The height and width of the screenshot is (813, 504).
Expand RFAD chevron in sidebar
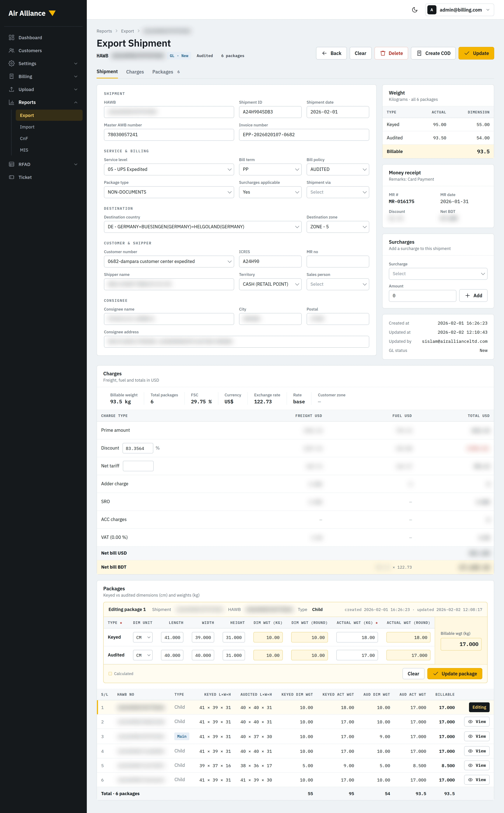[x=76, y=164]
